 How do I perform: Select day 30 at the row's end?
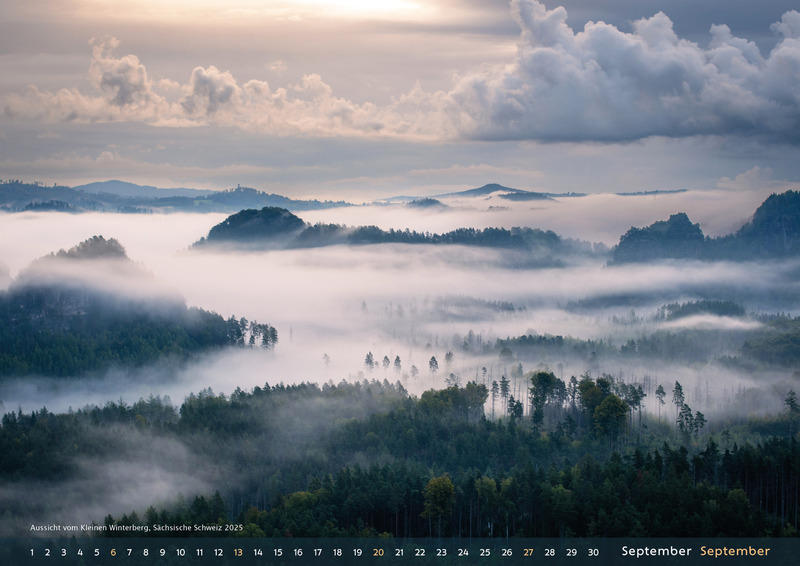[x=593, y=552]
